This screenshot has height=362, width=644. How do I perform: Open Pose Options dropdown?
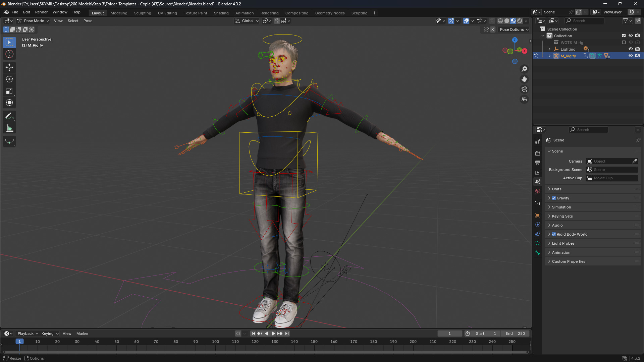[514, 29]
